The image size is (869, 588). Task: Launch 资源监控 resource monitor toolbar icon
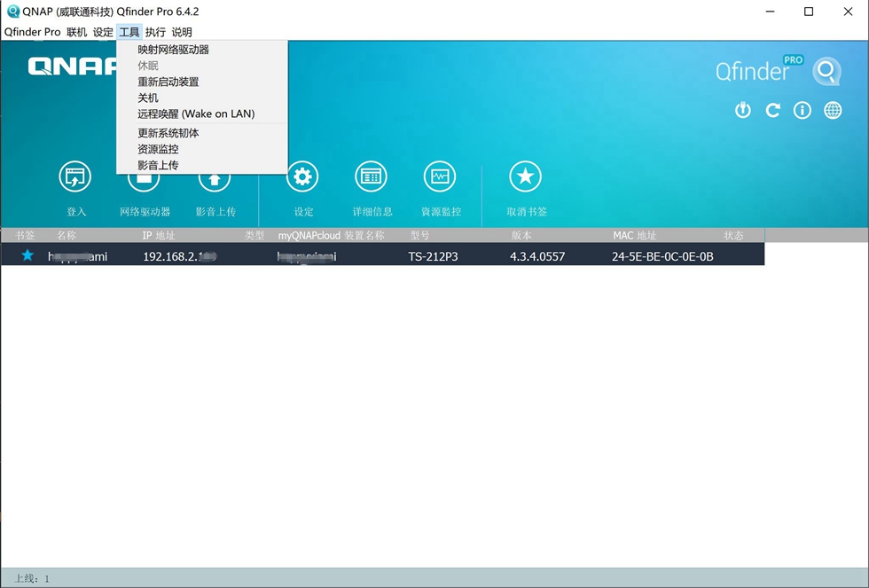440,176
